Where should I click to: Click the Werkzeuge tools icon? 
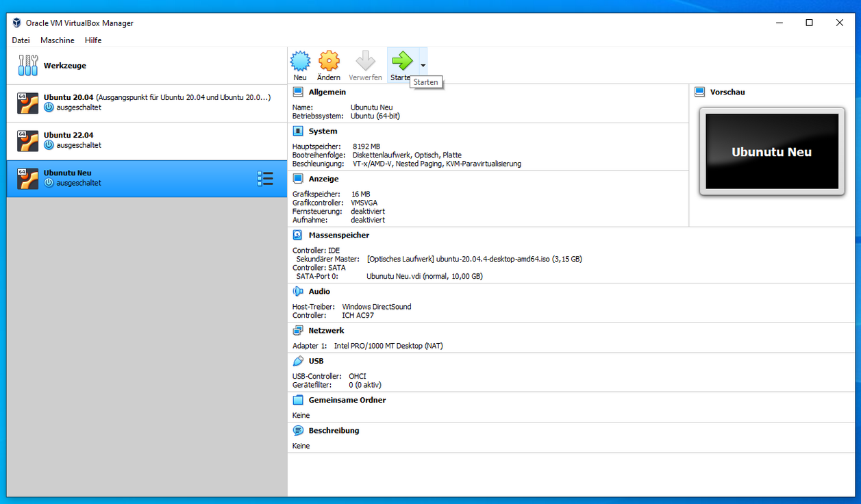pyautogui.click(x=28, y=66)
